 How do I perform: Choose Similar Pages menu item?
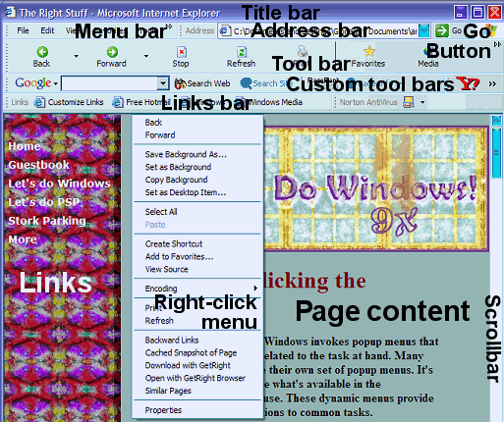point(197,391)
